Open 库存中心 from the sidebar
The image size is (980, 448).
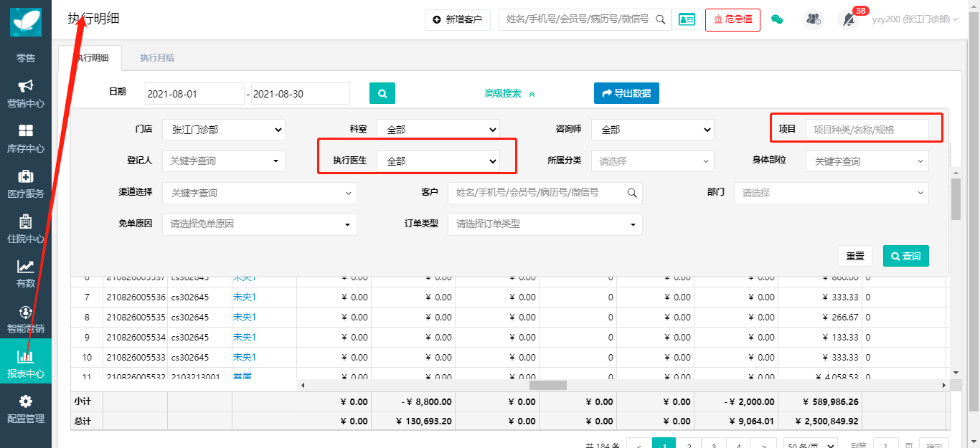tap(26, 139)
